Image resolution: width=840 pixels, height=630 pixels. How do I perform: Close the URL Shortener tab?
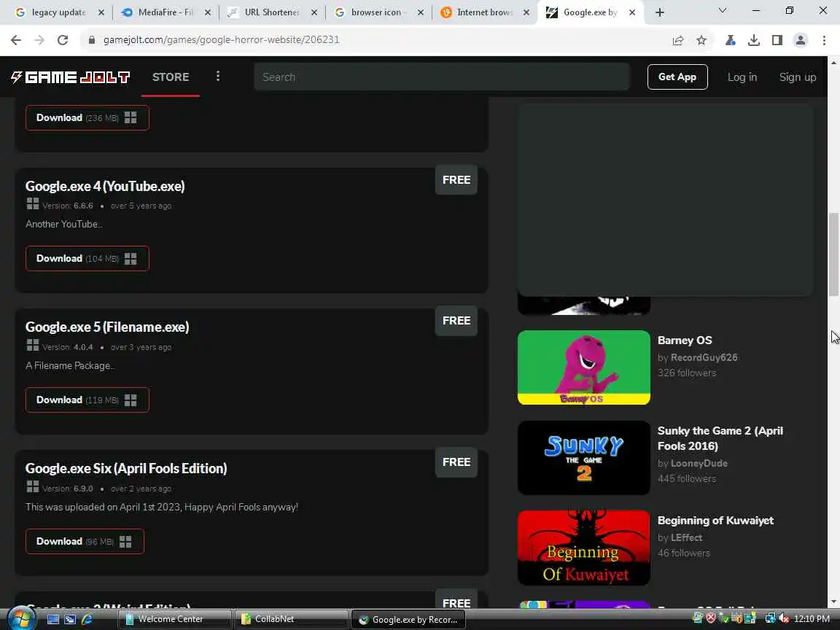pyautogui.click(x=314, y=12)
